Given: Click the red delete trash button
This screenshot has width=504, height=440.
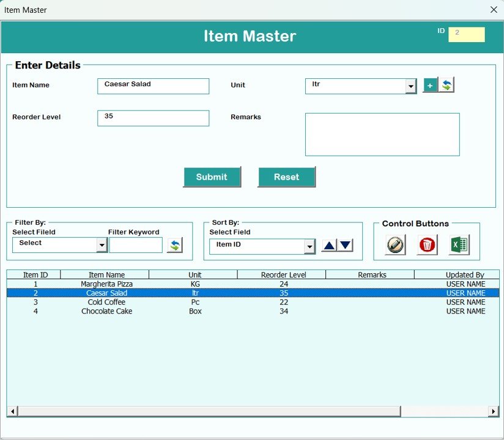Looking at the screenshot, I should (x=427, y=244).
